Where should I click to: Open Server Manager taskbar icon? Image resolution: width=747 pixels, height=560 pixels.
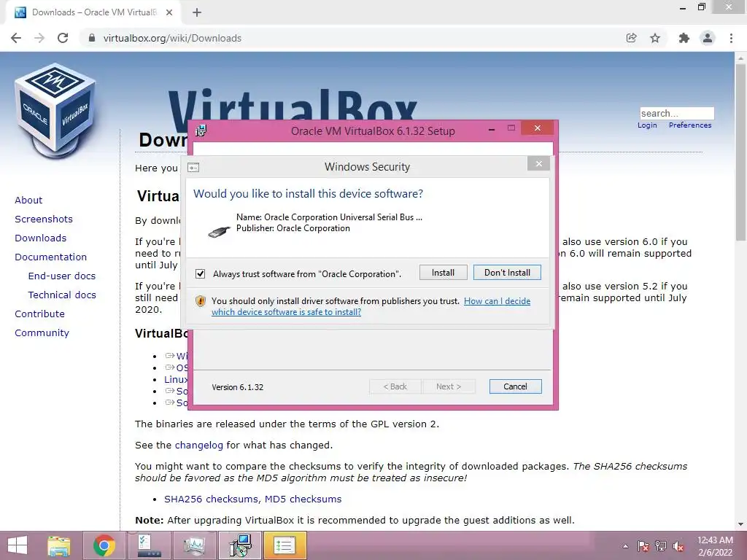click(x=149, y=545)
